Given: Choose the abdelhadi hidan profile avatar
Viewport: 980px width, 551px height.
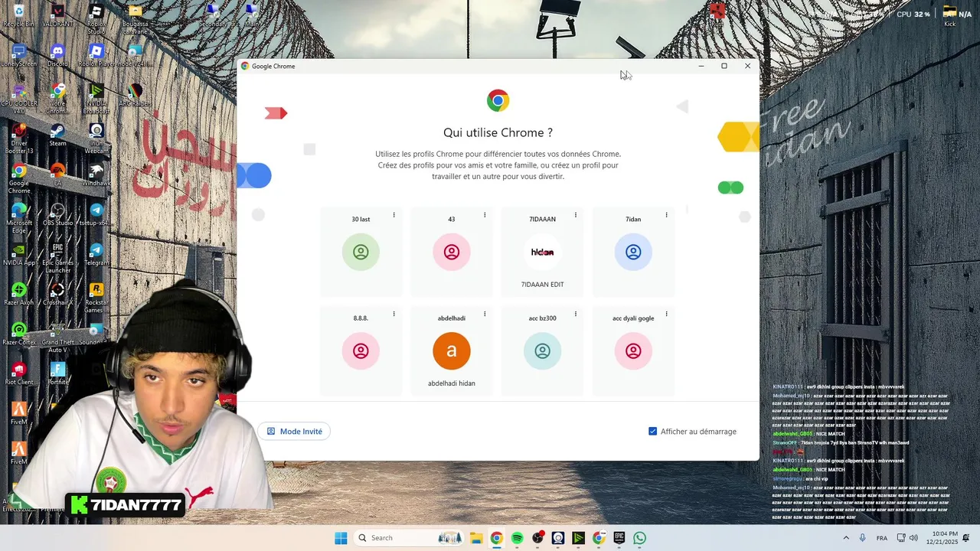Looking at the screenshot, I should click(x=452, y=350).
